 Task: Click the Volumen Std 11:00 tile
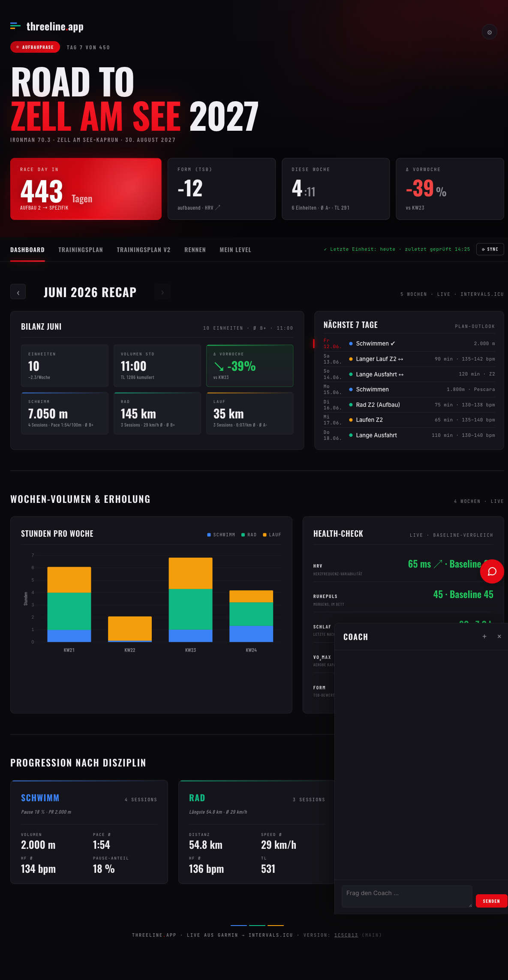[x=157, y=366]
